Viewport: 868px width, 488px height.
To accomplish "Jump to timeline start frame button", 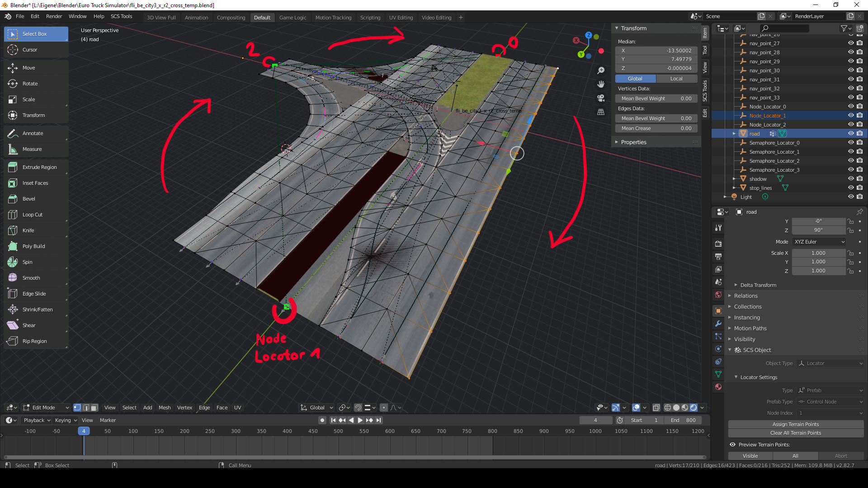I will point(333,420).
